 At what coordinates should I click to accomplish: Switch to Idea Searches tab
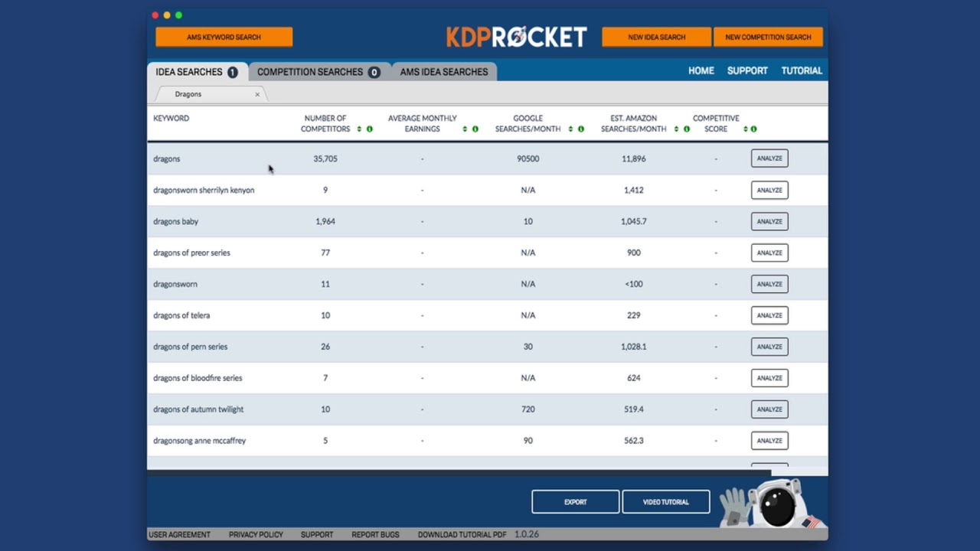197,72
